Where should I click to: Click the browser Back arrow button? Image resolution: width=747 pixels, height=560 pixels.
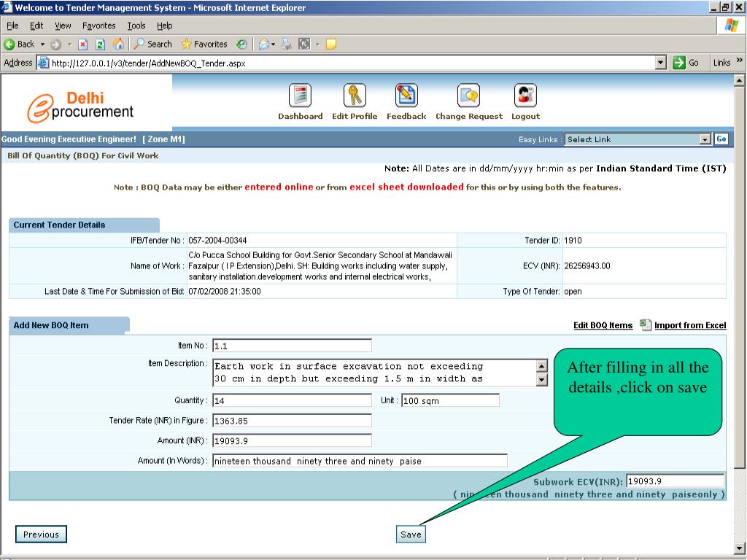(x=19, y=44)
